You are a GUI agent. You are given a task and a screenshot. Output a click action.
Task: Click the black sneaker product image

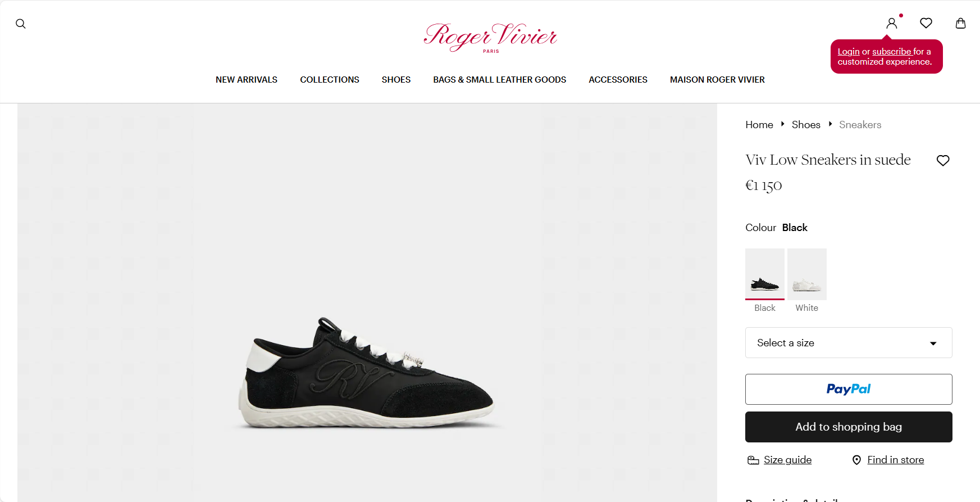coord(367,373)
